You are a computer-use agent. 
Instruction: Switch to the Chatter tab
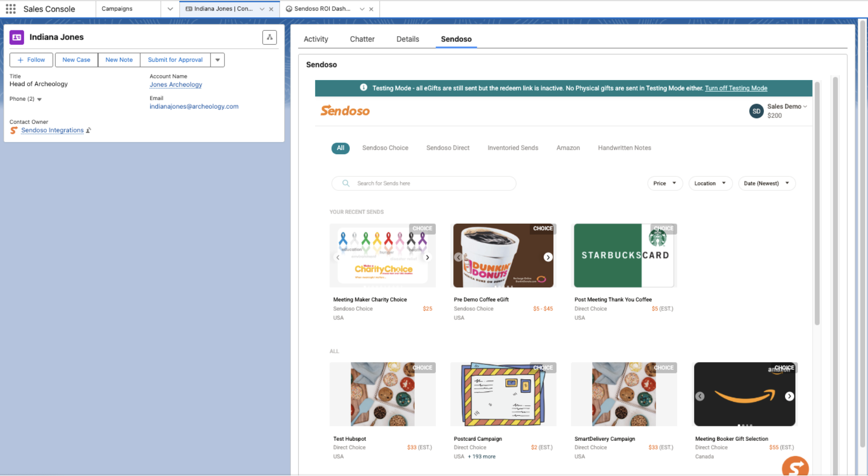[362, 39]
